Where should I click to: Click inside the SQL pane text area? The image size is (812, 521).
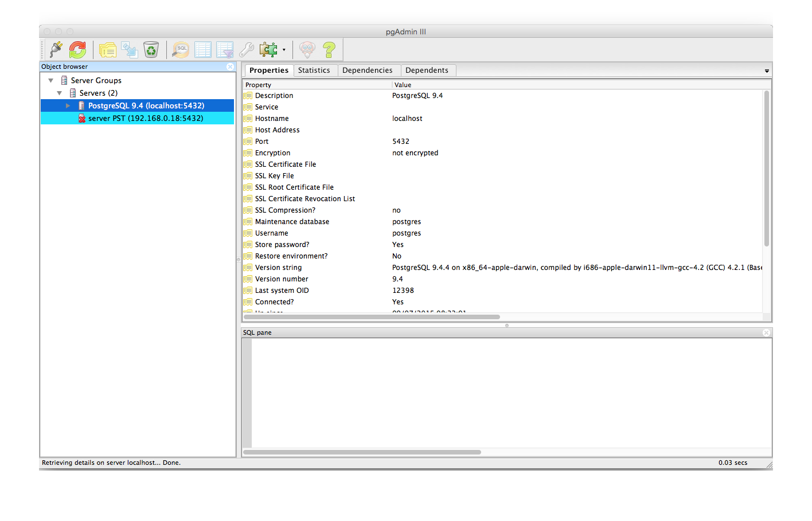512,393
